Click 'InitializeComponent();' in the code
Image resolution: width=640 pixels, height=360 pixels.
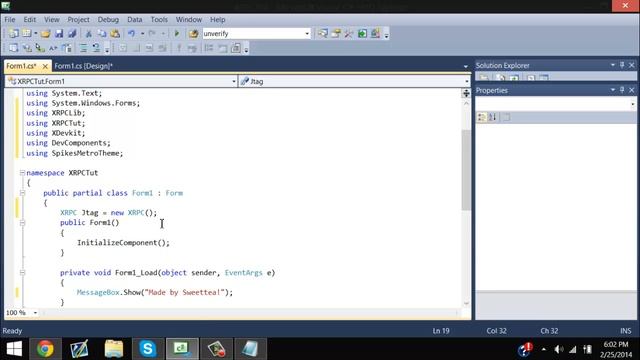(x=123, y=243)
